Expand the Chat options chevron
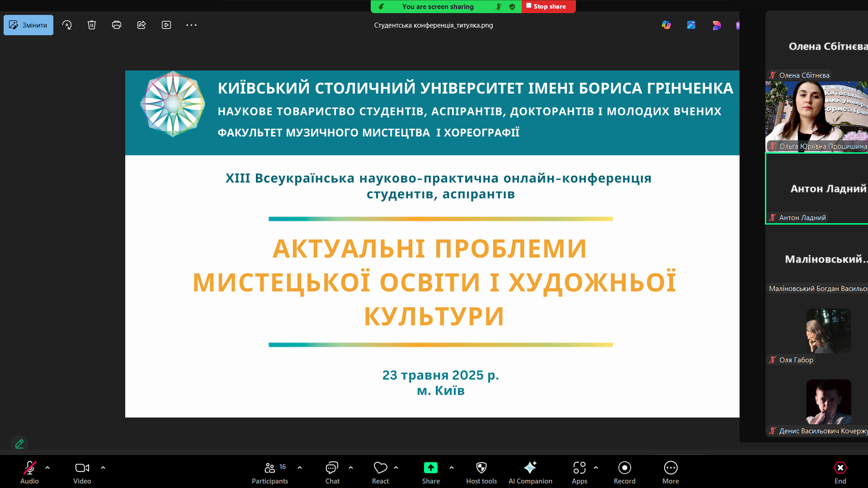The height and width of the screenshot is (488, 868). 351,468
